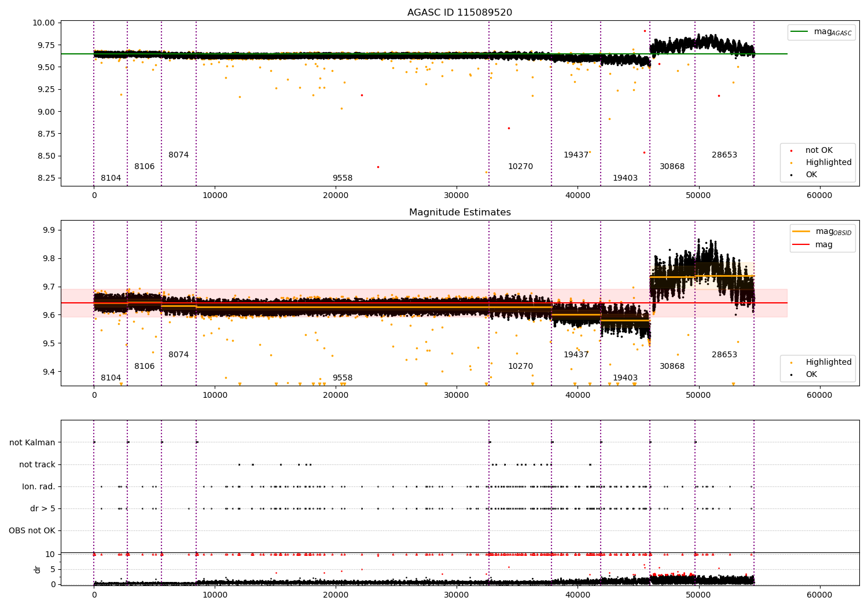Click the 60000 x-axis tick under the top plot
Screen dimensions: 868x608
(819, 196)
